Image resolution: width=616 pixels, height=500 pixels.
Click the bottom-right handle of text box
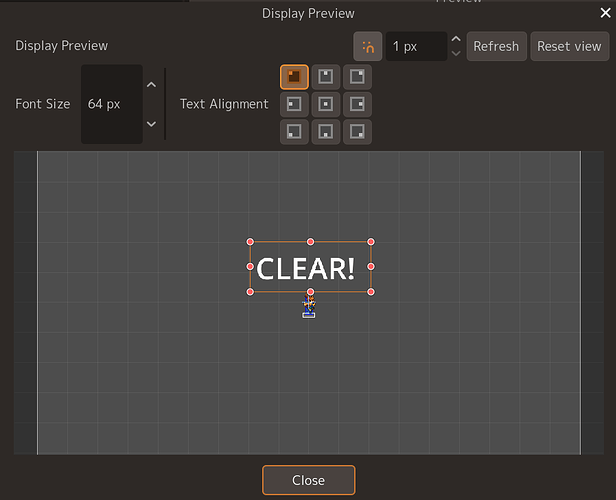371,292
